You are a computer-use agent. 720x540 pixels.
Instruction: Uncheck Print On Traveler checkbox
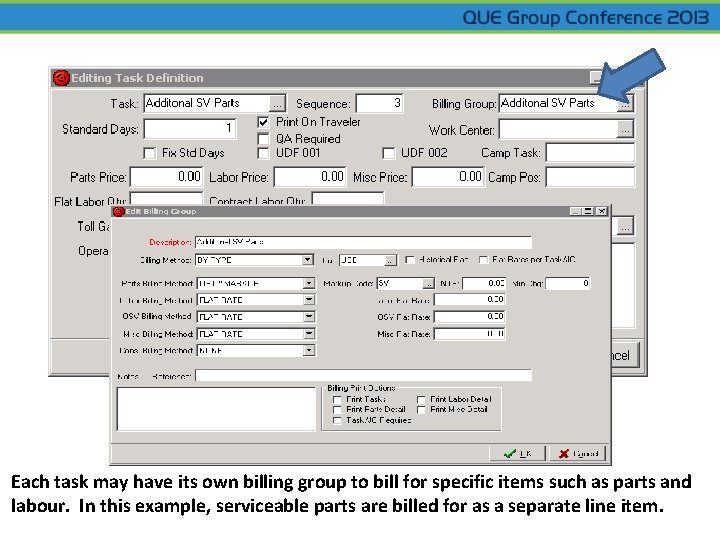click(x=263, y=122)
